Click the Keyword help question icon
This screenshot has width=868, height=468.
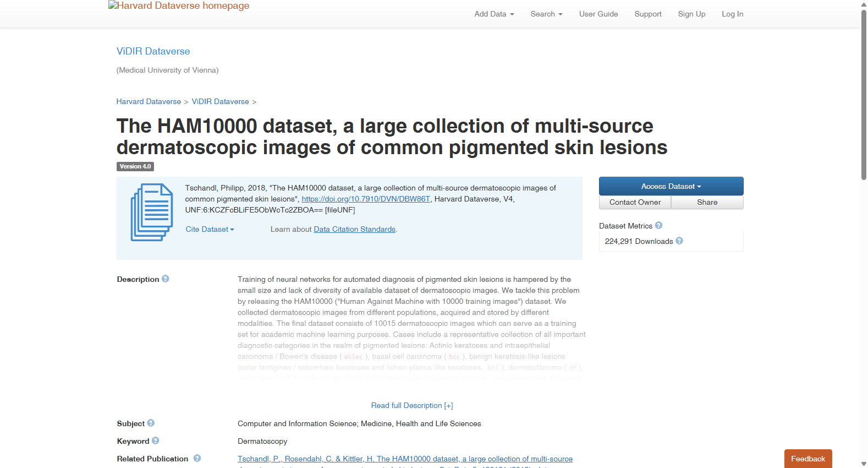156,441
